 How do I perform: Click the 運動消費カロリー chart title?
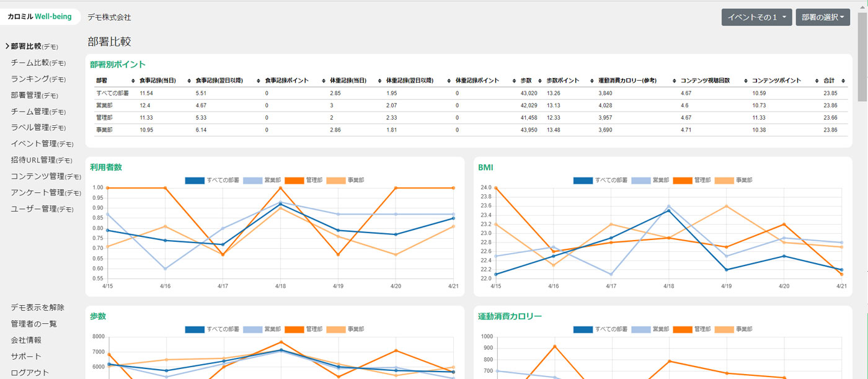click(x=510, y=316)
